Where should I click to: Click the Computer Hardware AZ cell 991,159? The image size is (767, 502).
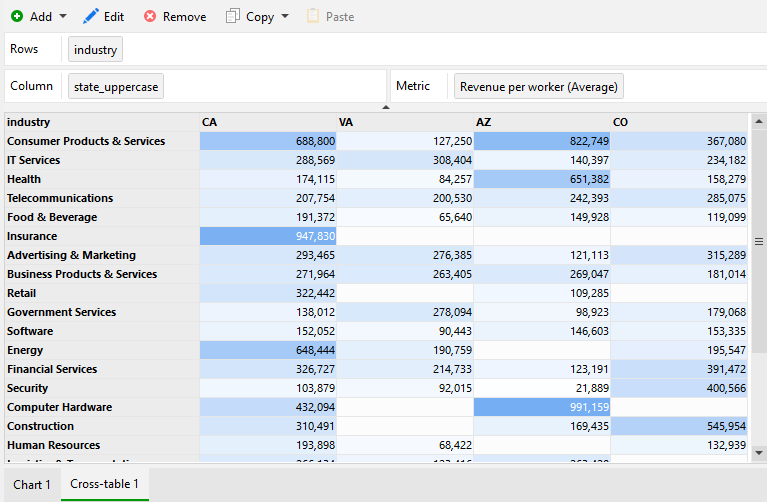542,407
